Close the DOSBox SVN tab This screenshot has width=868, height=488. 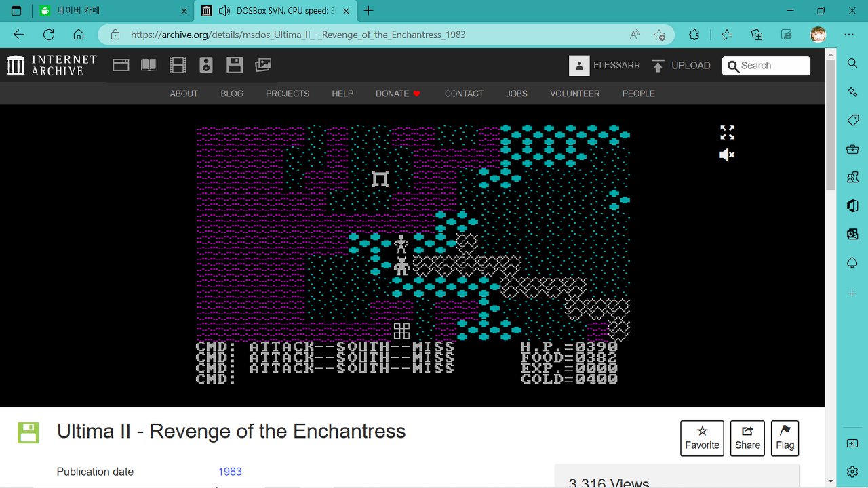tap(347, 11)
